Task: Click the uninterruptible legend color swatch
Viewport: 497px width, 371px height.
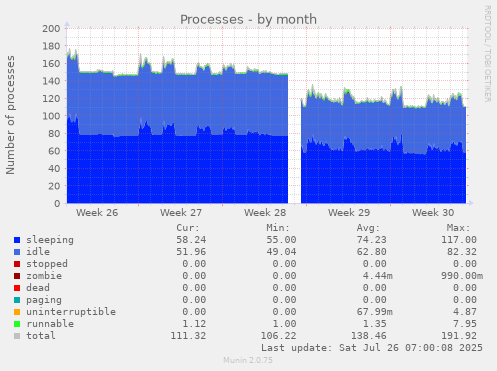Action: (17, 312)
